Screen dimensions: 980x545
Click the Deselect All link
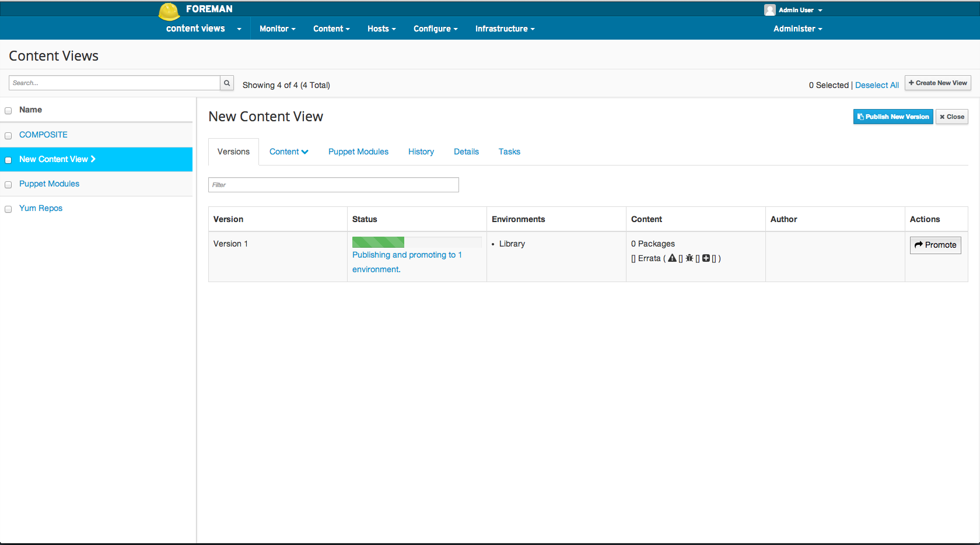tap(877, 85)
